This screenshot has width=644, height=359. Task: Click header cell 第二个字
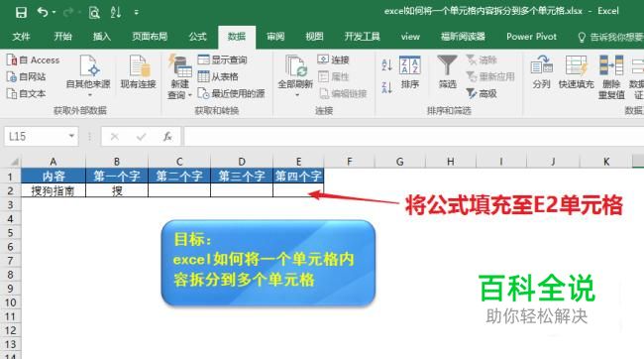coord(179,176)
